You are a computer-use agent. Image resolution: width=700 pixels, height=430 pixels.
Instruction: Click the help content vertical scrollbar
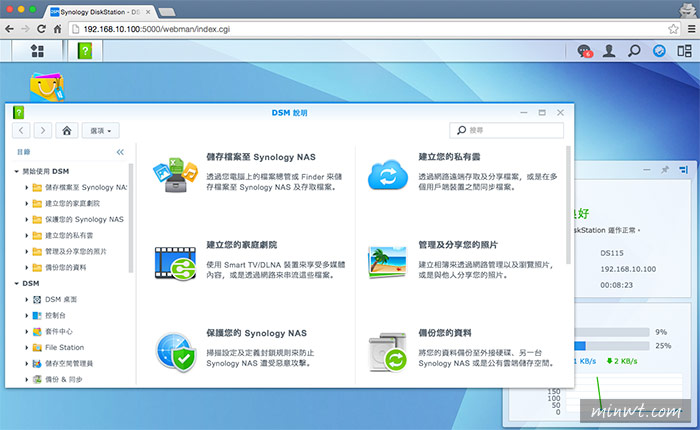coord(568,205)
